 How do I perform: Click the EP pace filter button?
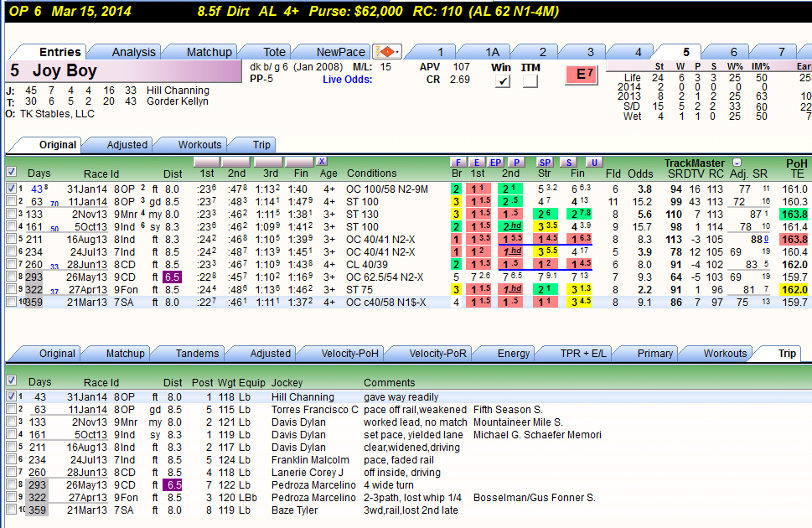(495, 163)
